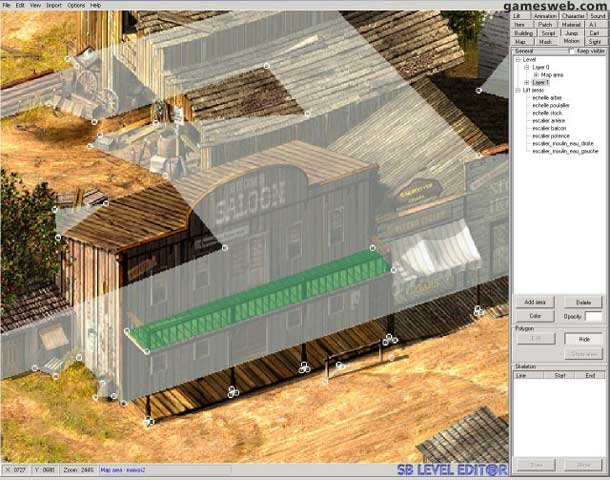Open the Import menu
The image size is (610, 480).
[53, 5]
